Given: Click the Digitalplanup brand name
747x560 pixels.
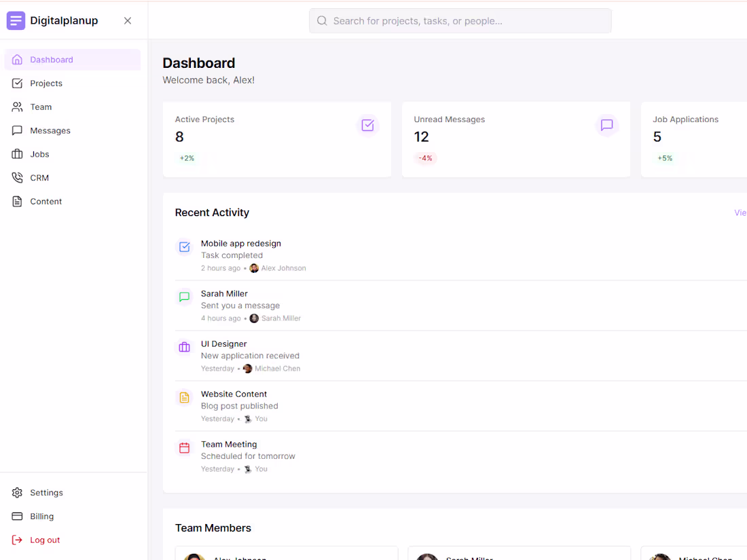Looking at the screenshot, I should (64, 20).
